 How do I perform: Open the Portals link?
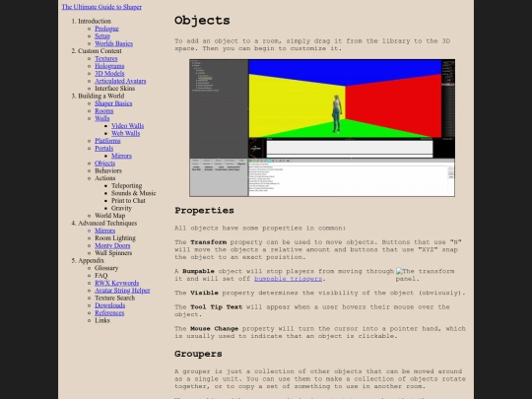103,148
